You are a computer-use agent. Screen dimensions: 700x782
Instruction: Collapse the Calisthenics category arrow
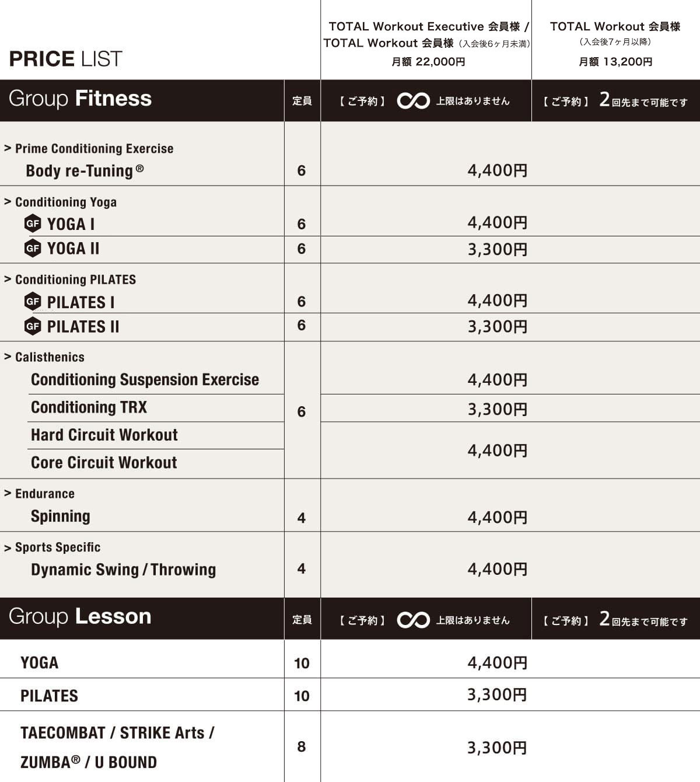pyautogui.click(x=8, y=357)
